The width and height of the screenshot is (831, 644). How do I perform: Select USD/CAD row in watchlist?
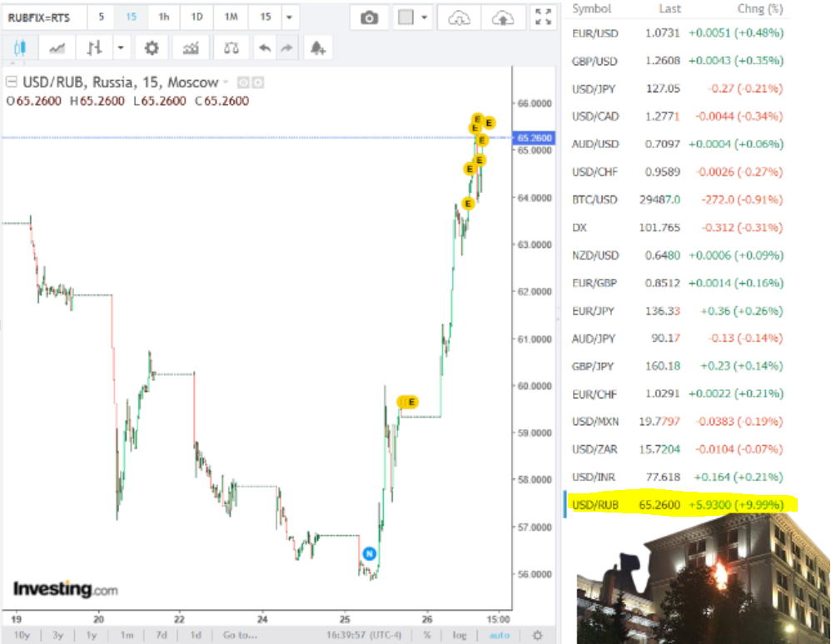(x=677, y=116)
